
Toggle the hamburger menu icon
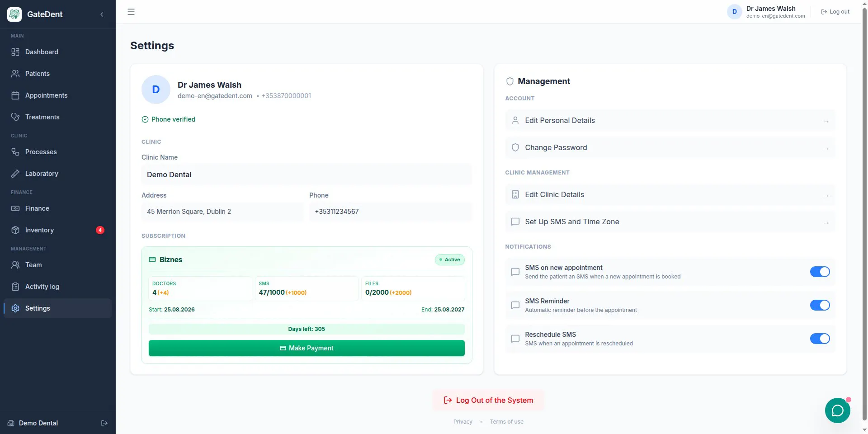pos(131,12)
